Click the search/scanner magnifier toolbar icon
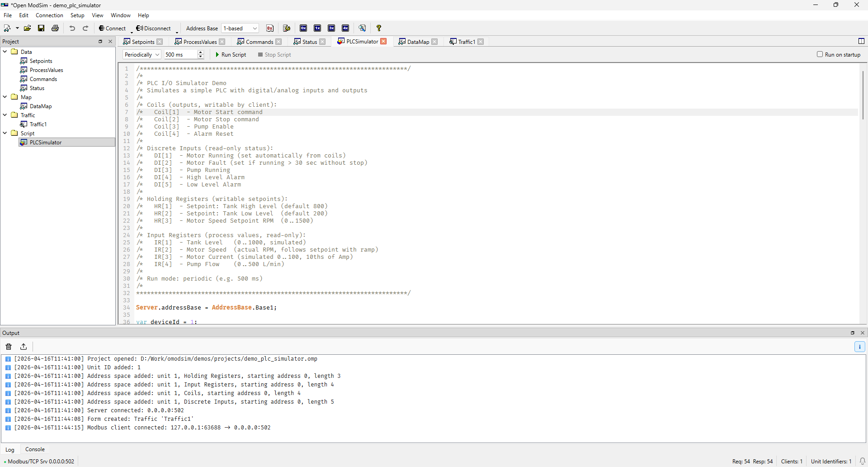Screen dimensions: 868x467 pyautogui.click(x=362, y=28)
